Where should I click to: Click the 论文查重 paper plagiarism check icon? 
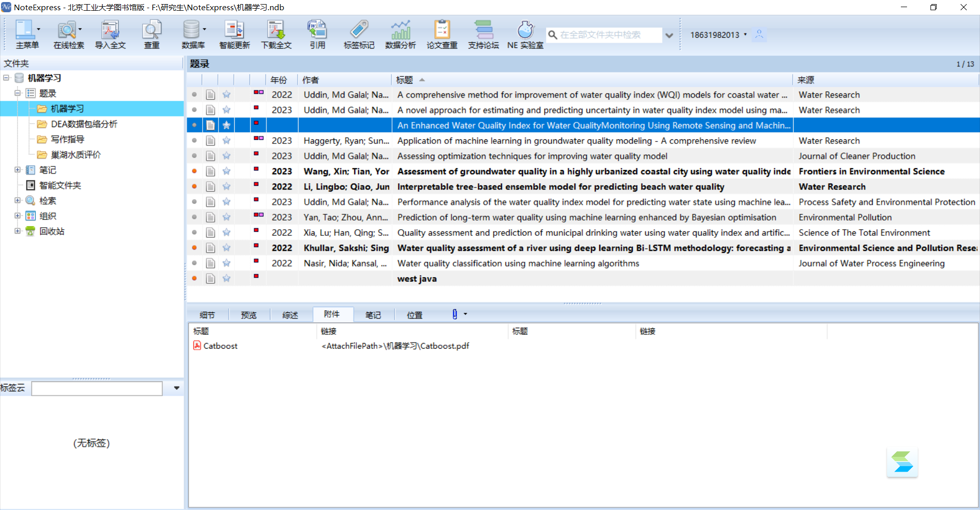[442, 30]
